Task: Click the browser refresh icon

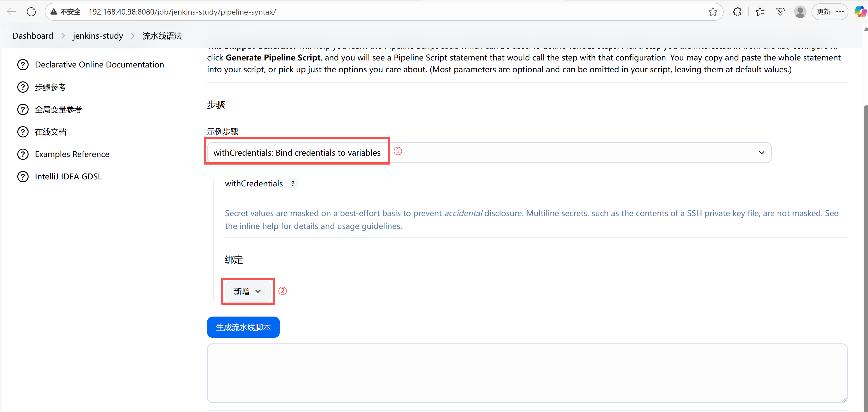Action: coord(31,12)
